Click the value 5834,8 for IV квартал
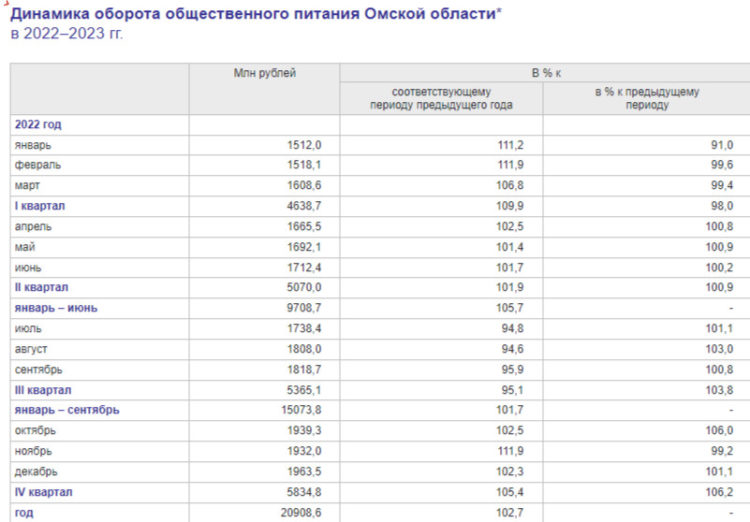 [x=304, y=492]
